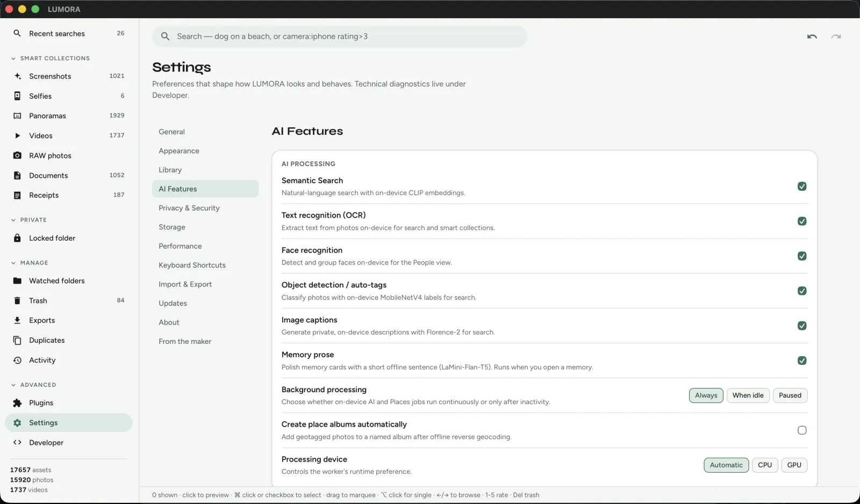The height and width of the screenshot is (504, 860).
Task: Click the Settings gear icon in sidebar
Action: click(x=17, y=423)
